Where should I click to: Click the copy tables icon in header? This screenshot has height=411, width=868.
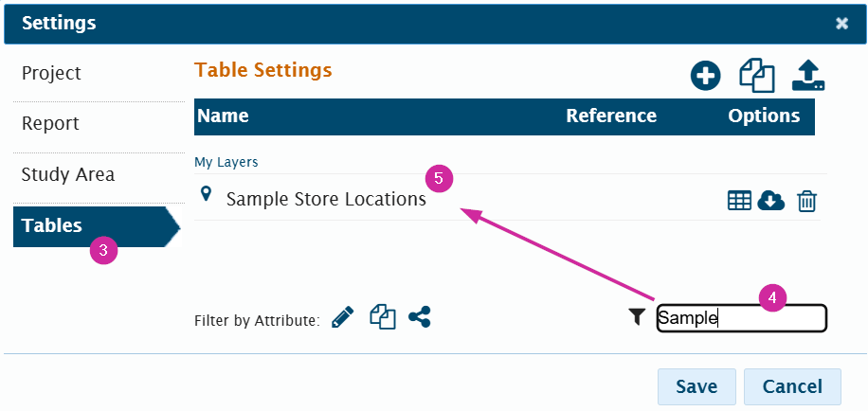tap(757, 76)
